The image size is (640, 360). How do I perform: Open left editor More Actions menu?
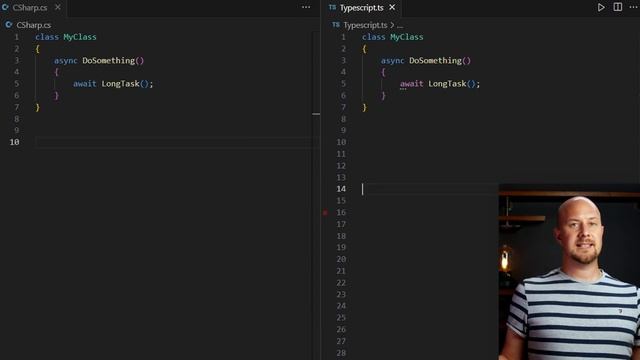pos(306,7)
